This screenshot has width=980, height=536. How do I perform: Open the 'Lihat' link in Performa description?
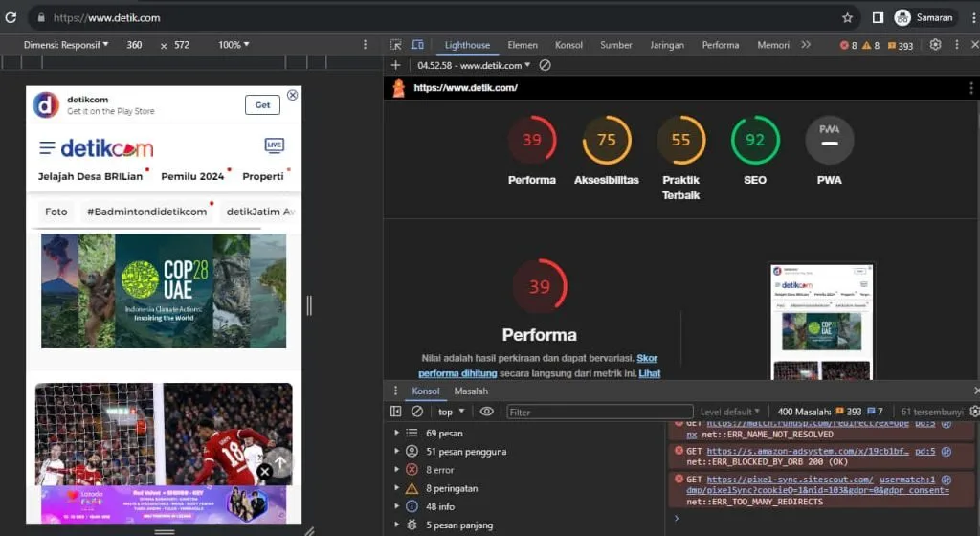(650, 373)
